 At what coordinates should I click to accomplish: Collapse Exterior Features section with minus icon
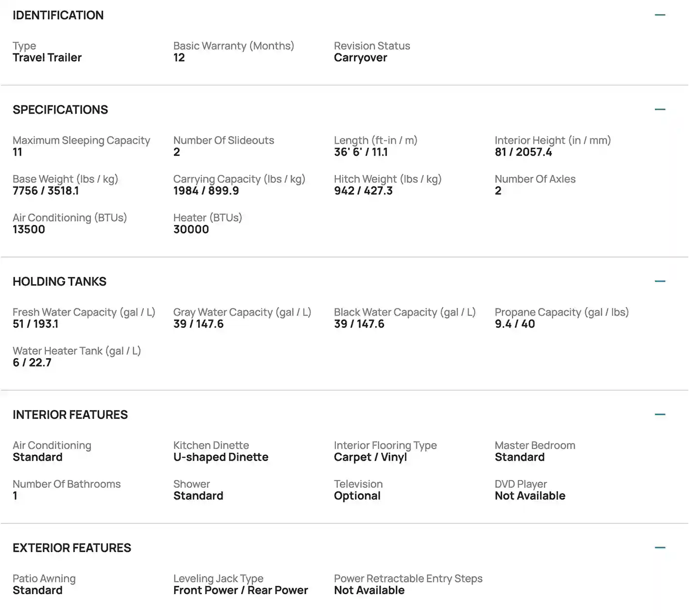[x=660, y=548]
